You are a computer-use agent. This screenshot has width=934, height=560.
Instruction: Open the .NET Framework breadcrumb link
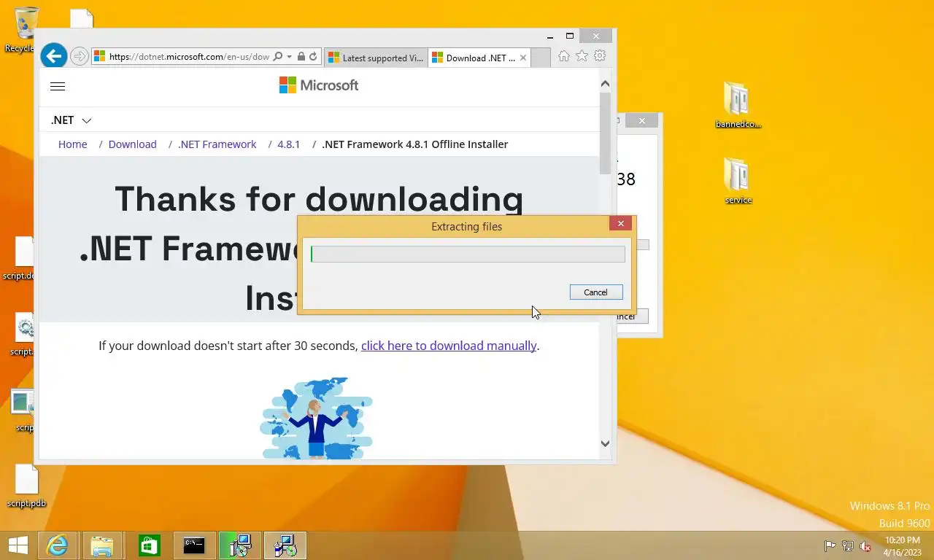point(217,144)
